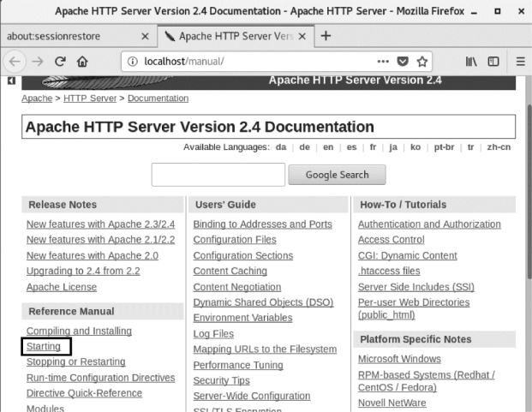The width and height of the screenshot is (532, 412).
Task: Open Compiling and Installing link
Action: tap(79, 331)
